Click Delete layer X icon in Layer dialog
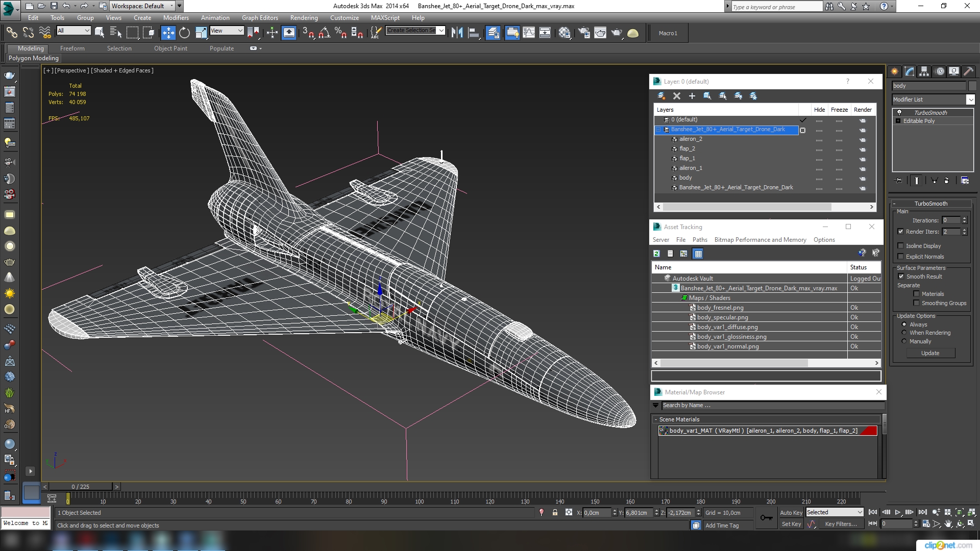 677,96
